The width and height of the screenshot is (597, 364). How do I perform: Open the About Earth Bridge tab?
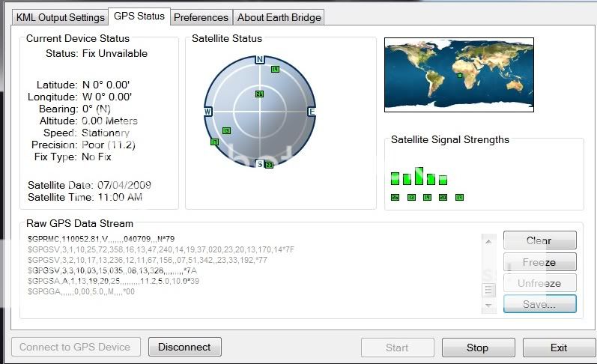[279, 17]
